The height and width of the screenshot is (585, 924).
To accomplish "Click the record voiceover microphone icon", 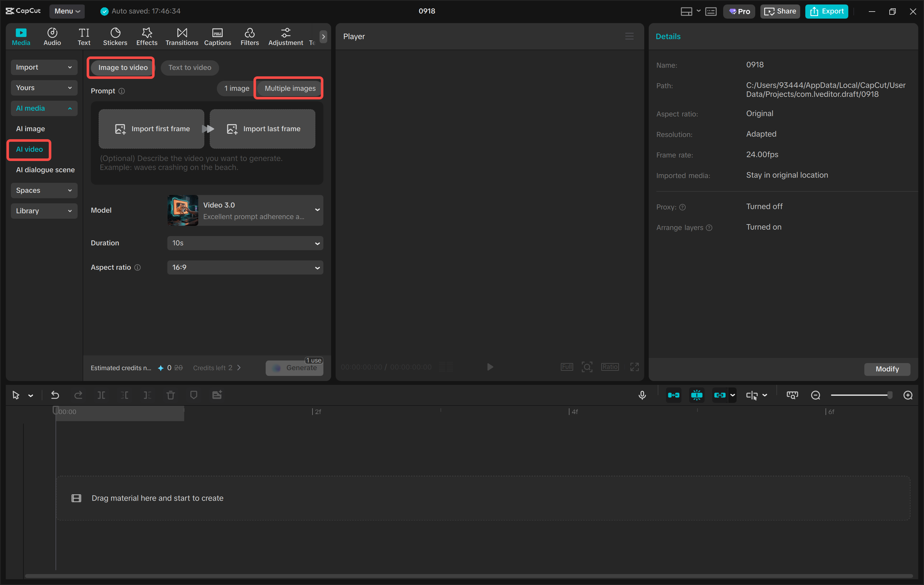I will pos(642,395).
